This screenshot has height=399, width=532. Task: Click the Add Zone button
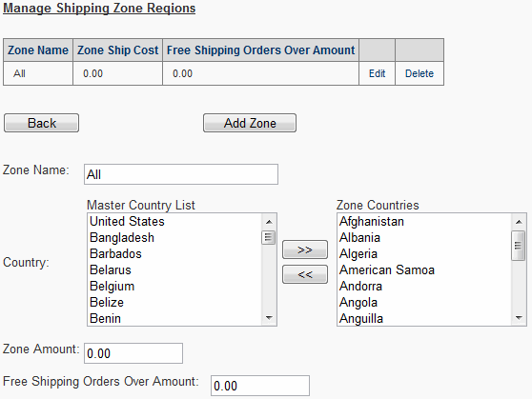click(x=250, y=123)
